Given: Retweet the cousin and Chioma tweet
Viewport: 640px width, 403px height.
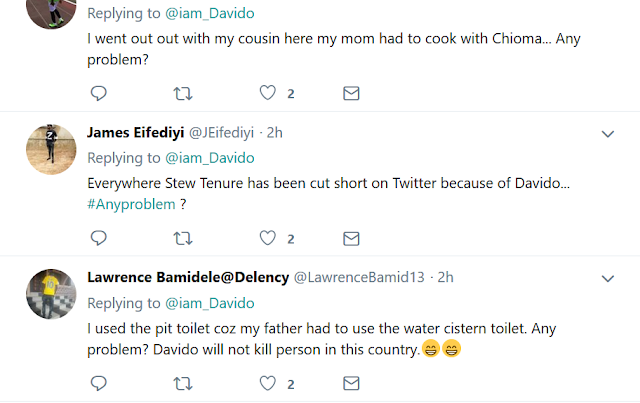Looking at the screenshot, I should [x=182, y=93].
